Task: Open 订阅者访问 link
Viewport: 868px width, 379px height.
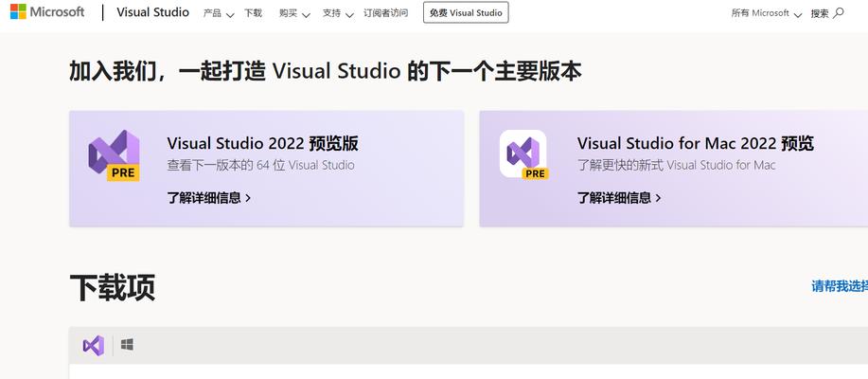Action: tap(386, 12)
